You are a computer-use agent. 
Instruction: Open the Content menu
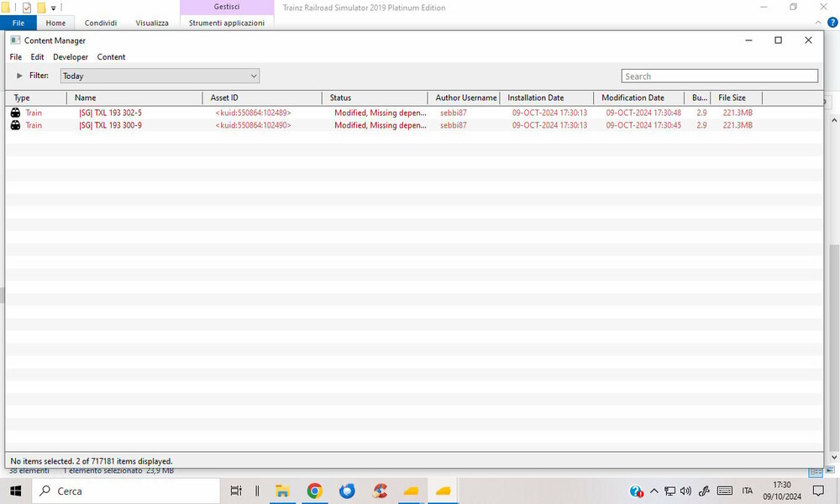(x=111, y=57)
